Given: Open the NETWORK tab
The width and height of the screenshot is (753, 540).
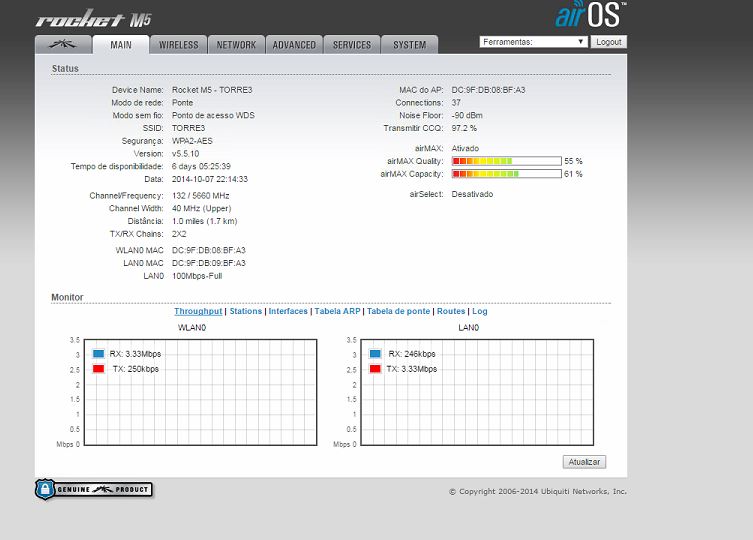Looking at the screenshot, I should (236, 45).
